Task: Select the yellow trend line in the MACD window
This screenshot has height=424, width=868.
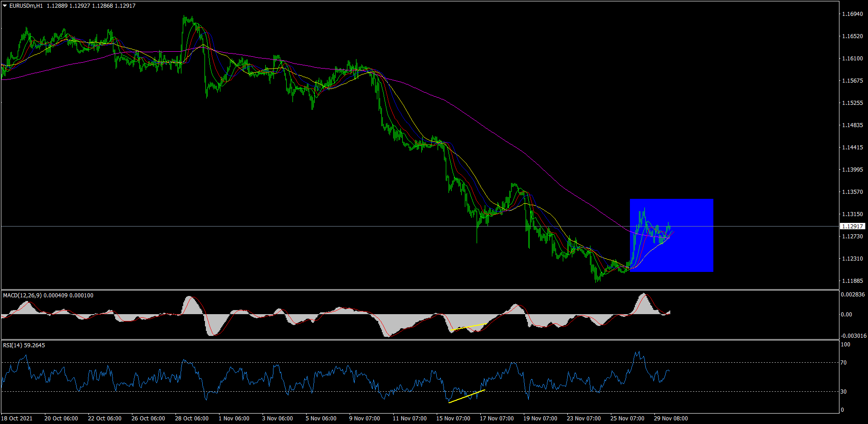Action: coord(469,326)
